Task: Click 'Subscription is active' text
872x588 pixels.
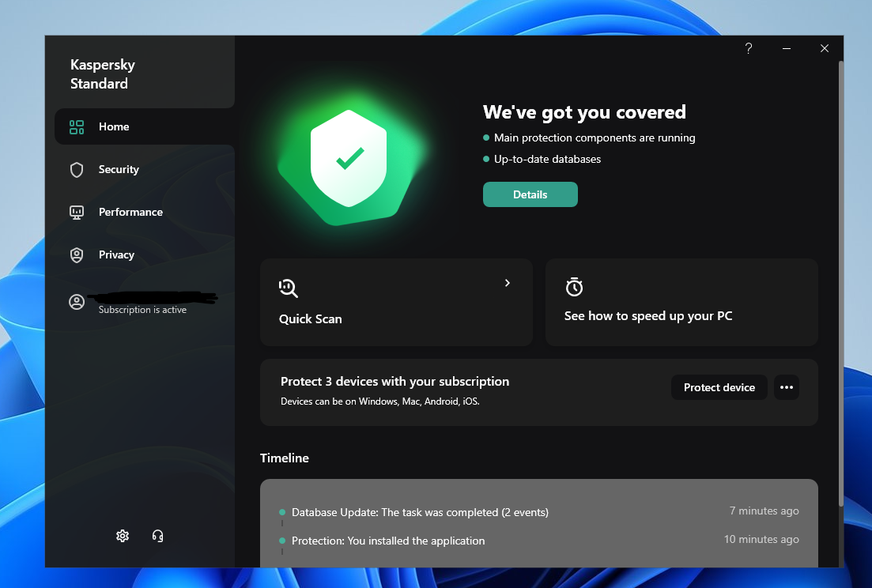Action: pos(142,310)
